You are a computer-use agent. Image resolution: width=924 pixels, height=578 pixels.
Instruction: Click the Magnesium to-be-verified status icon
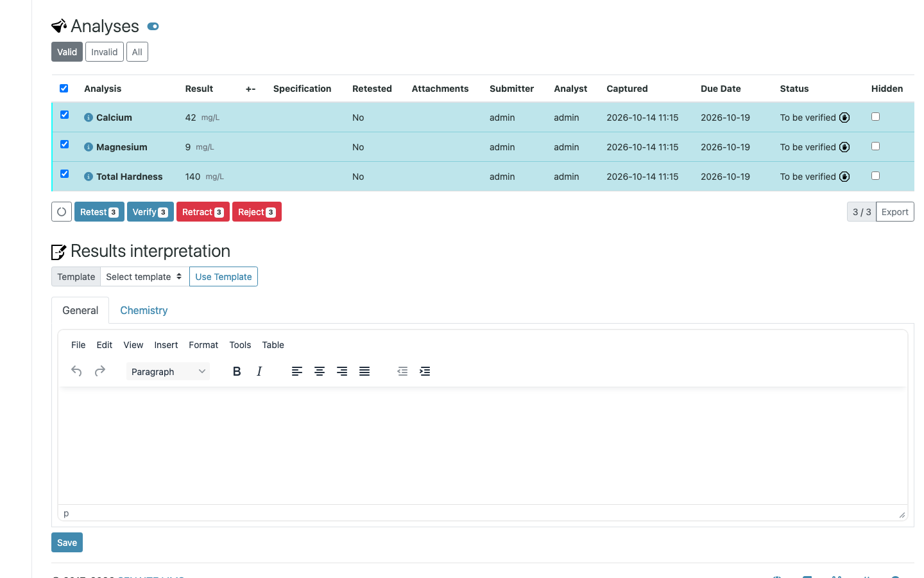(844, 147)
